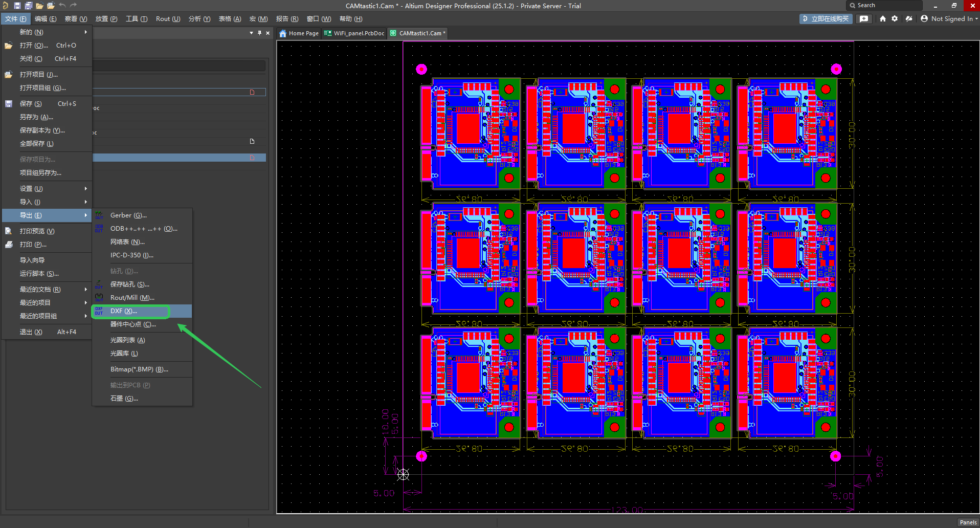Choose 网络表 (N)... export option

(142, 242)
